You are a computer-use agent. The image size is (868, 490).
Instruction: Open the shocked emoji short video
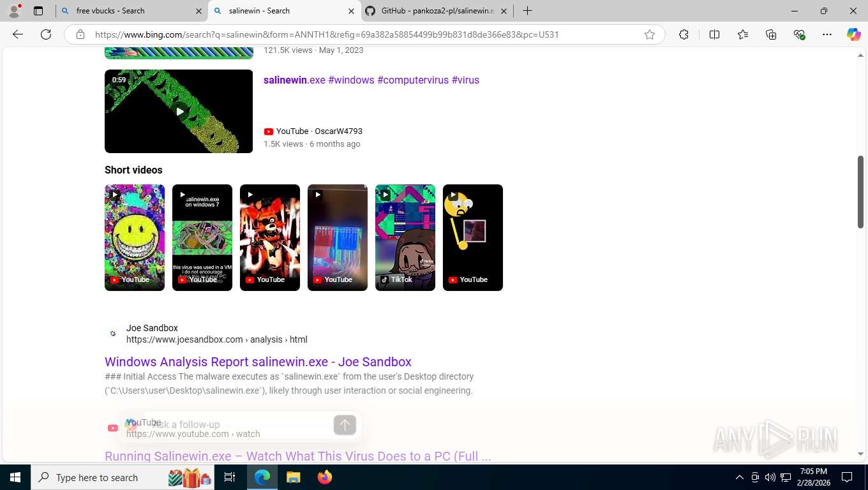473,237
